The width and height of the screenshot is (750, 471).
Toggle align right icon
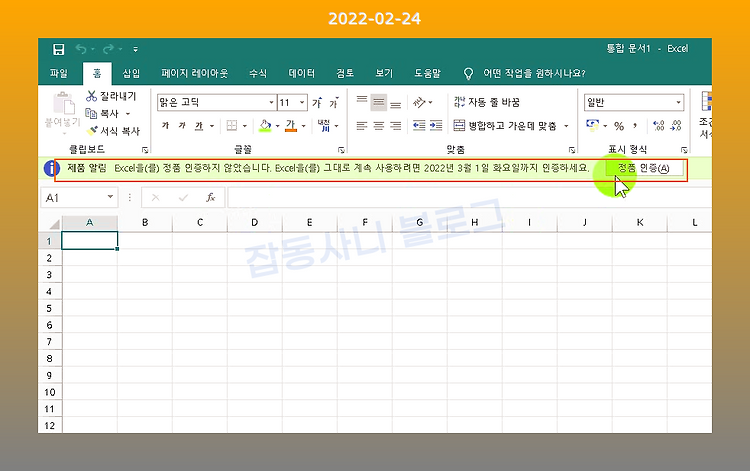coord(396,126)
